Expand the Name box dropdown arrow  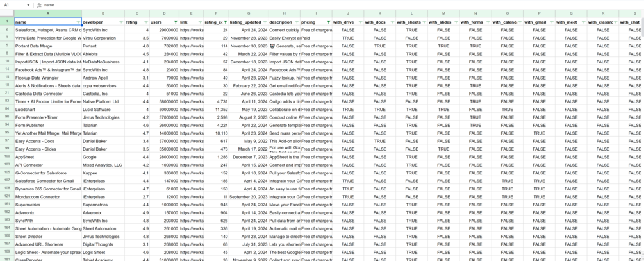point(28,5)
